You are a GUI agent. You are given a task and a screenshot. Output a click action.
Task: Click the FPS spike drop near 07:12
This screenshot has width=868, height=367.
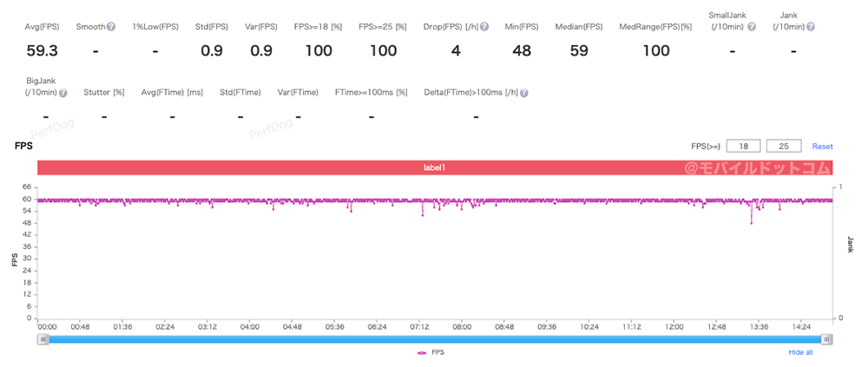pos(423,213)
